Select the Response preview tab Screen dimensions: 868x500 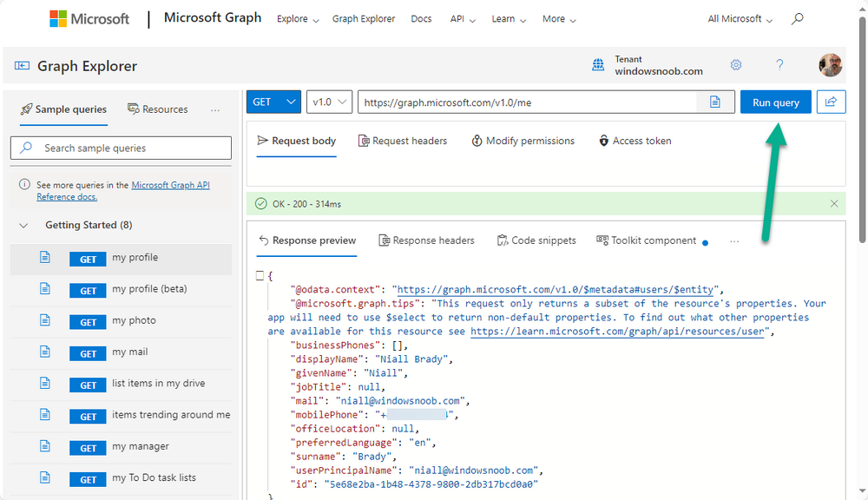(x=307, y=240)
